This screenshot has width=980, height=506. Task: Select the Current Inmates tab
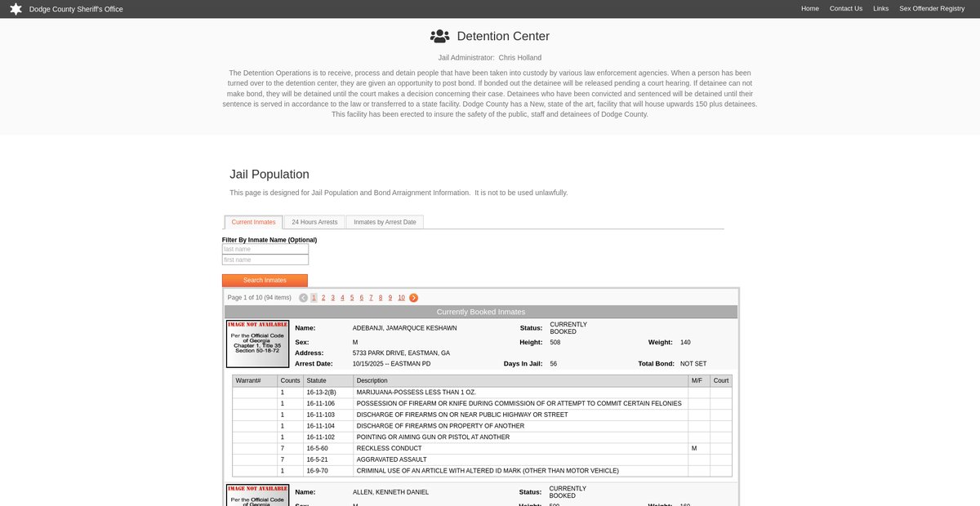click(x=253, y=222)
